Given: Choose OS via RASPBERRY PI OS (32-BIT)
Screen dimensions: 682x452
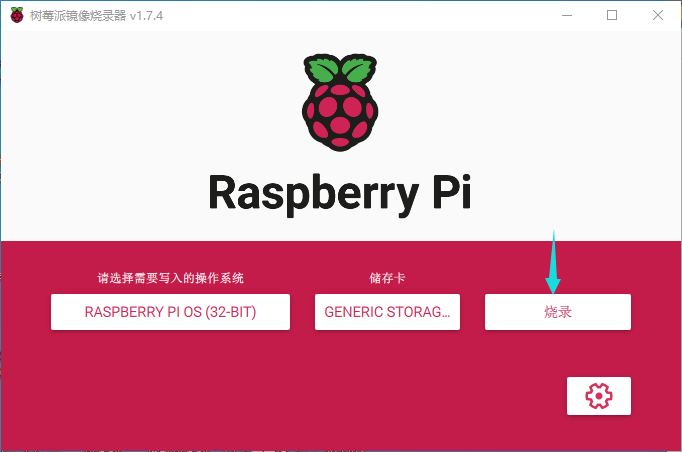Looking at the screenshot, I should click(170, 312).
